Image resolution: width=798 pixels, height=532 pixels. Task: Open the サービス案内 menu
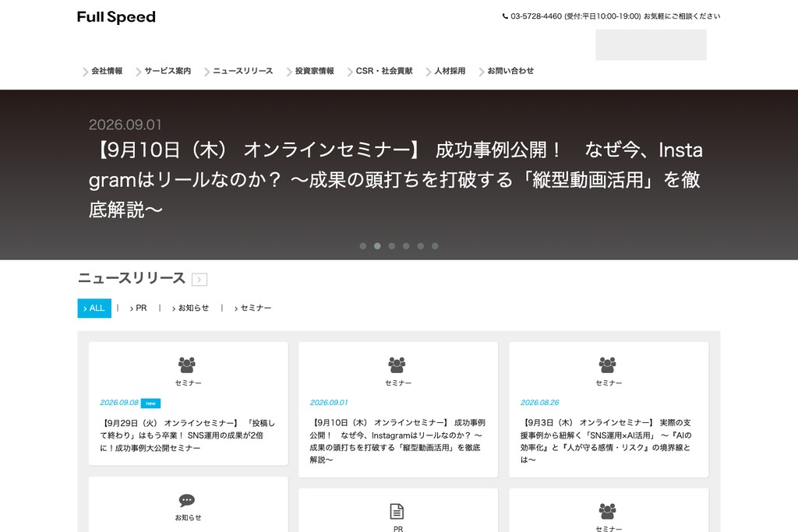tap(168, 71)
